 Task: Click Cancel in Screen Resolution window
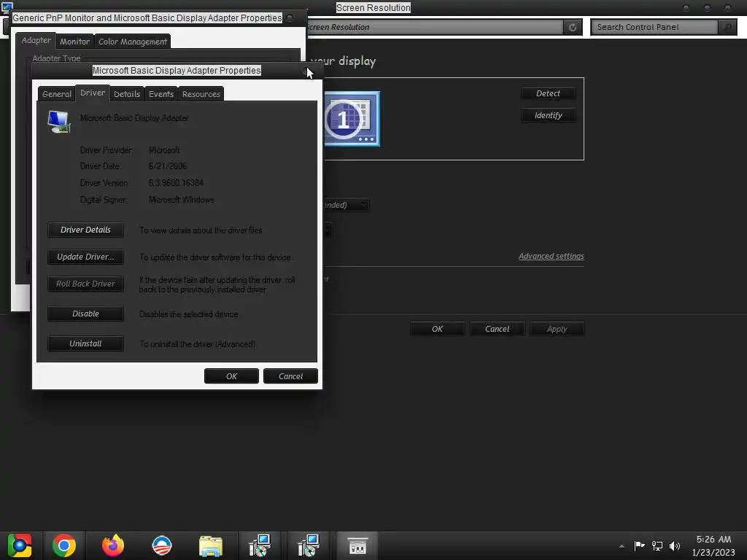pos(498,329)
